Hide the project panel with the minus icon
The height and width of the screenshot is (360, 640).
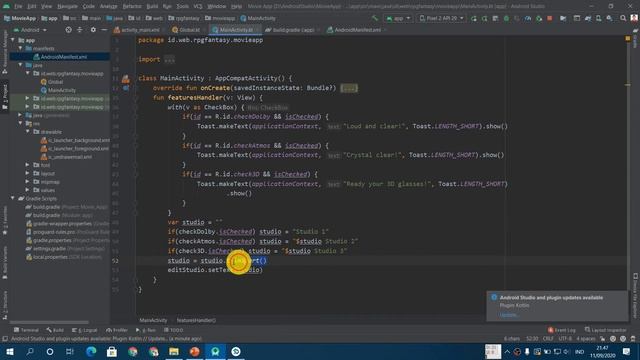click(104, 30)
